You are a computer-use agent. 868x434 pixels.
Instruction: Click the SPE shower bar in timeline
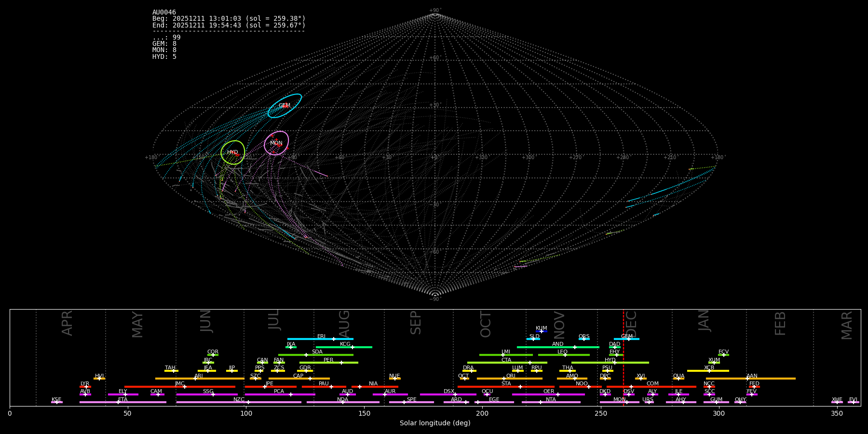(x=411, y=402)
